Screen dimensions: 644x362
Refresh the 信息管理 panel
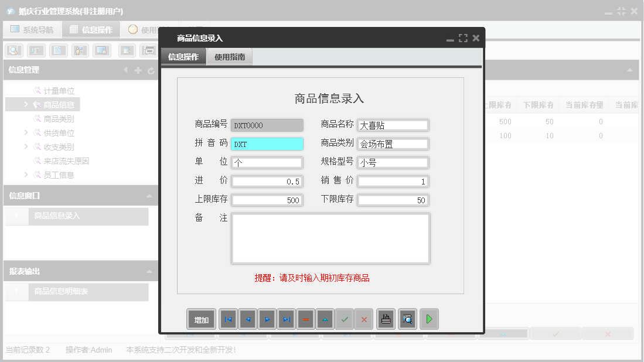coord(151,70)
